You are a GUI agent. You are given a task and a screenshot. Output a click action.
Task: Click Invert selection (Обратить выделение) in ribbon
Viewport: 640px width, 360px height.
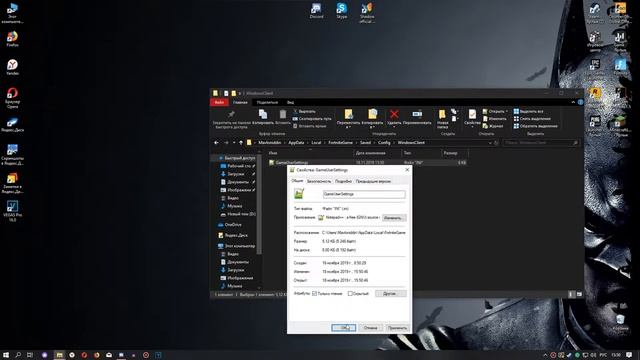536,126
